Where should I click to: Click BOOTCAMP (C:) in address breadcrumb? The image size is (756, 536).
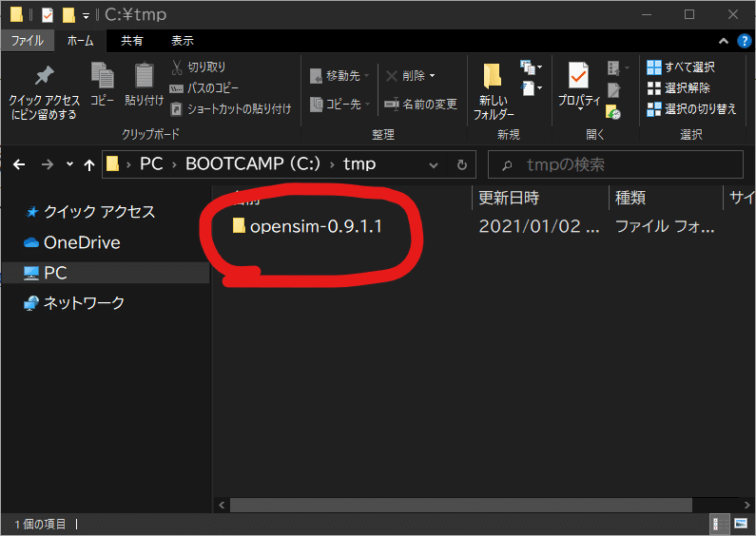[253, 164]
